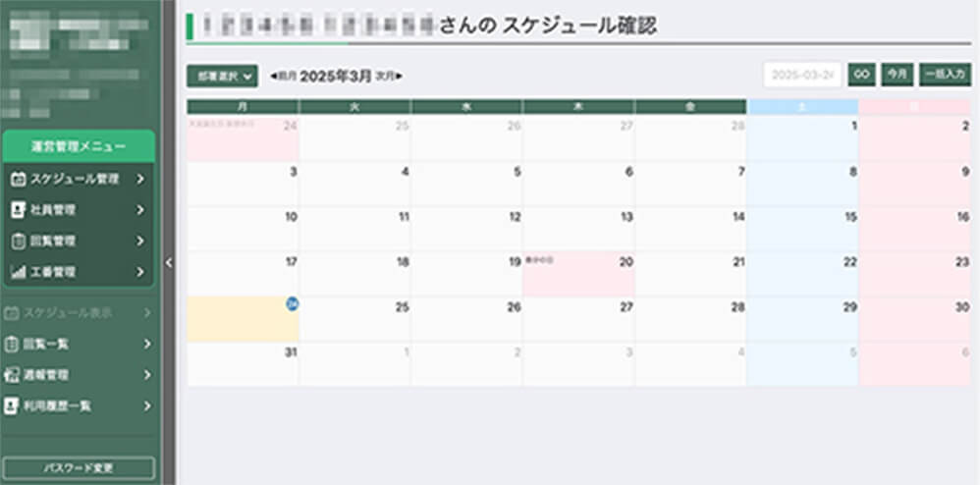Open the 工番管理 menu label
Image resolution: width=980 pixels, height=485 pixels.
point(53,272)
